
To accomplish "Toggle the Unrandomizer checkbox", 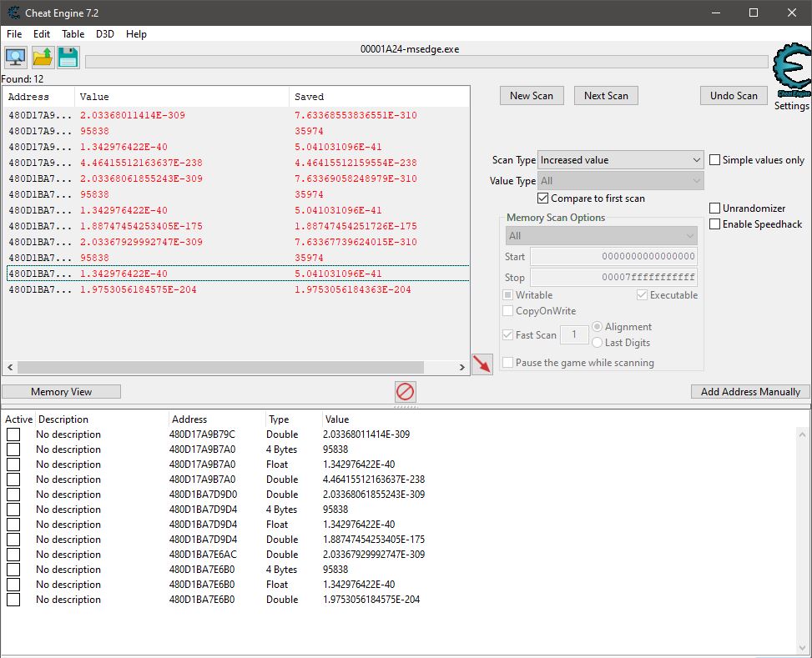I will [715, 208].
